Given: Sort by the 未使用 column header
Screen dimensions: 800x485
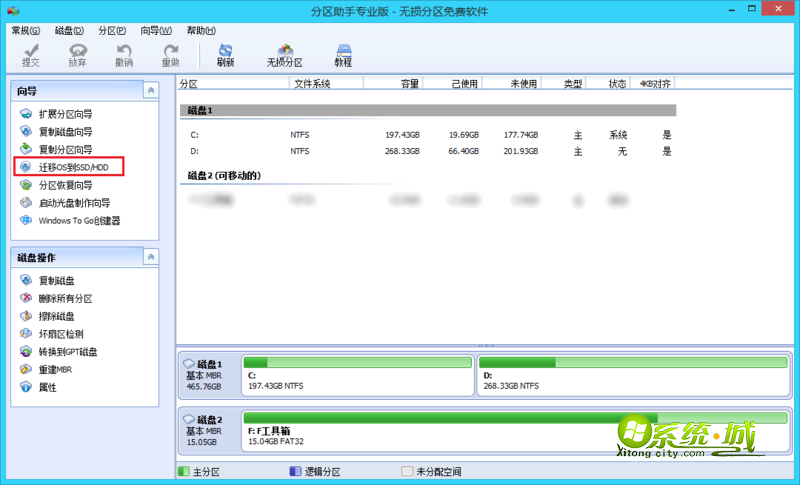Looking at the screenshot, I should [x=511, y=84].
